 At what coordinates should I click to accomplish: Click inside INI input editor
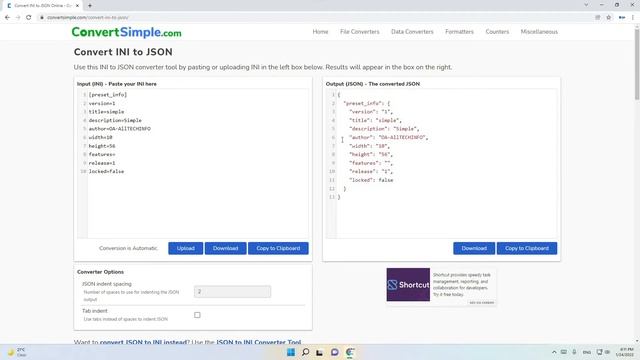pyautogui.click(x=193, y=163)
